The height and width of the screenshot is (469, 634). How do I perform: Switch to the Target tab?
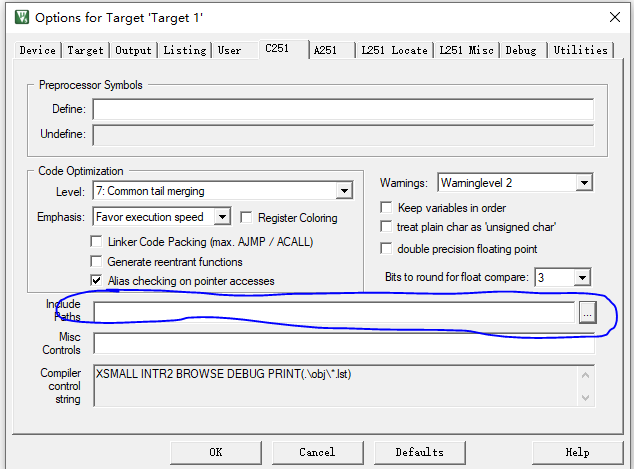pos(85,50)
